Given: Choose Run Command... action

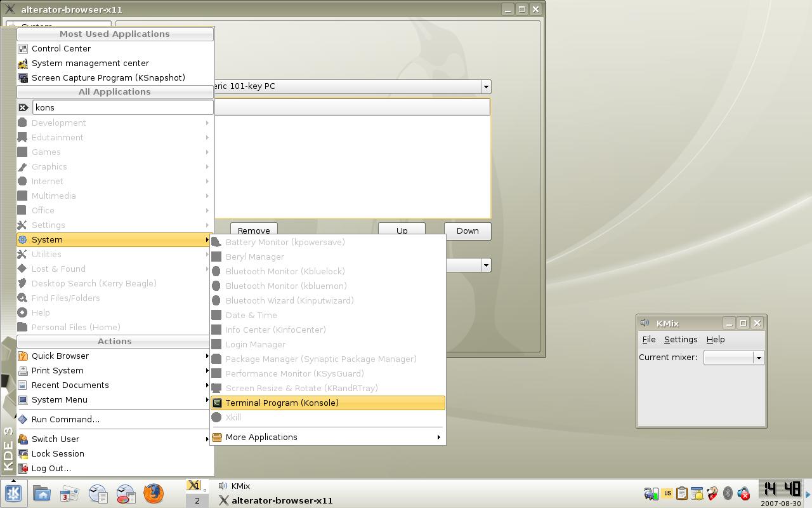Looking at the screenshot, I should 115,419.
